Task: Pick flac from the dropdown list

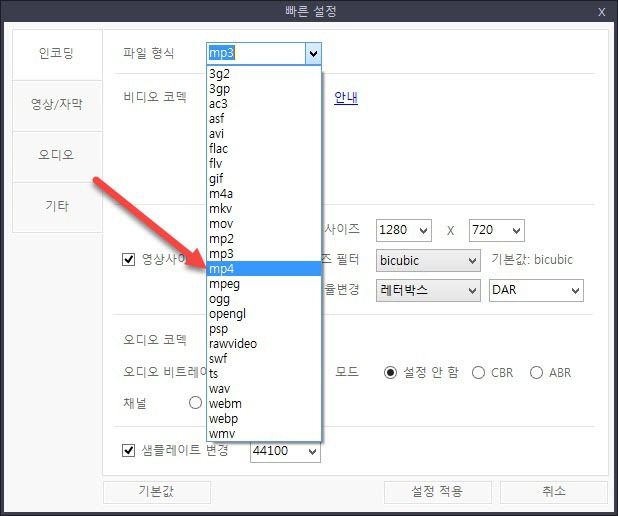Action: [264, 149]
